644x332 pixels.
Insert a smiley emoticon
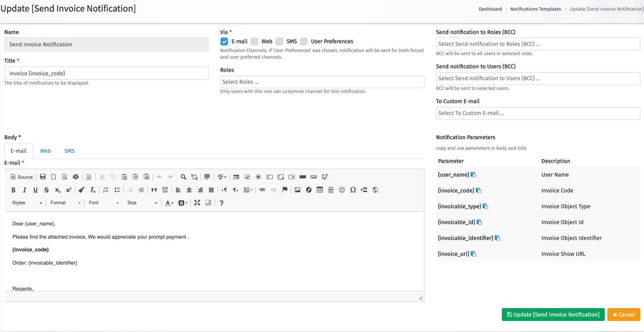[x=342, y=190]
